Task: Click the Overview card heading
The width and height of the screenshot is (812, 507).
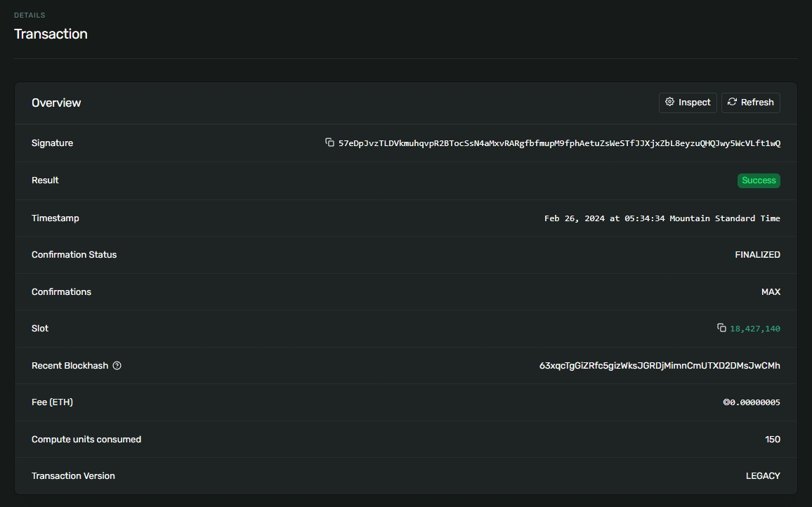Action: pyautogui.click(x=56, y=103)
